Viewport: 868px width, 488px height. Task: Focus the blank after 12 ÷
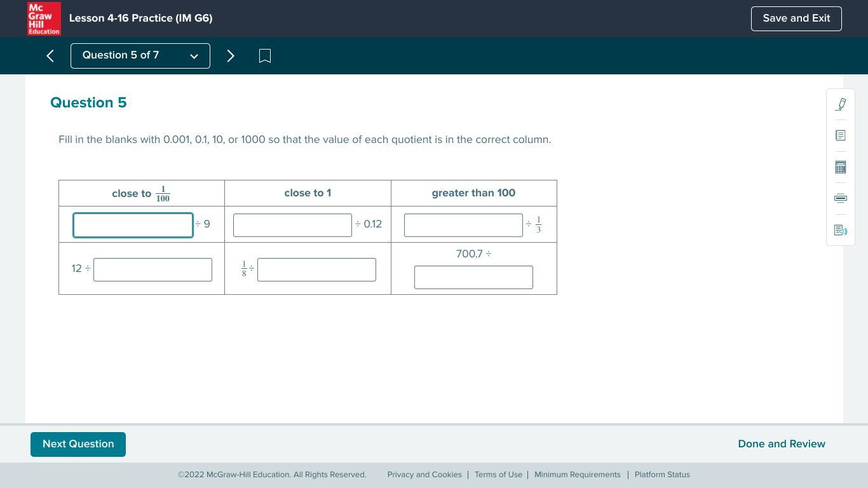coord(153,269)
